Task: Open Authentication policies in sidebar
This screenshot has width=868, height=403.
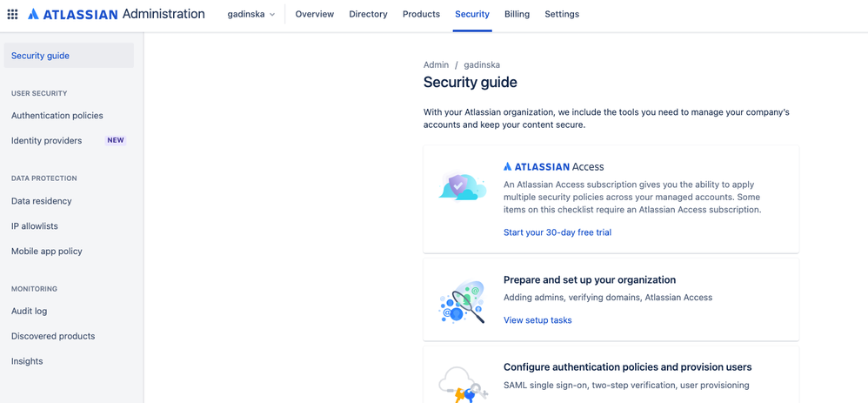Action: click(x=57, y=115)
